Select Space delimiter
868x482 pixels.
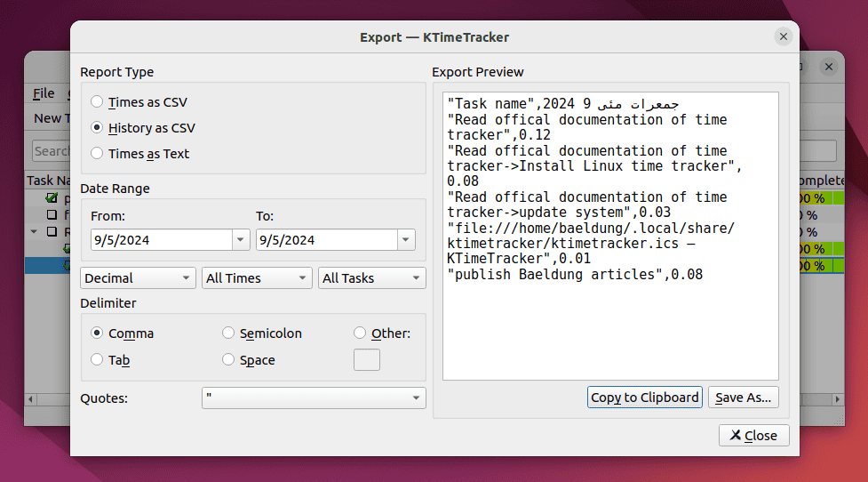[249, 359]
